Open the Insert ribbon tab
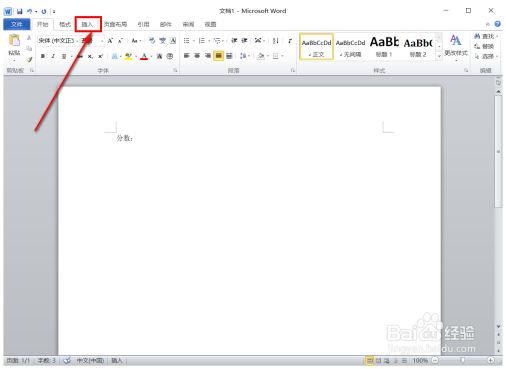The height and width of the screenshot is (369, 506). (x=87, y=24)
